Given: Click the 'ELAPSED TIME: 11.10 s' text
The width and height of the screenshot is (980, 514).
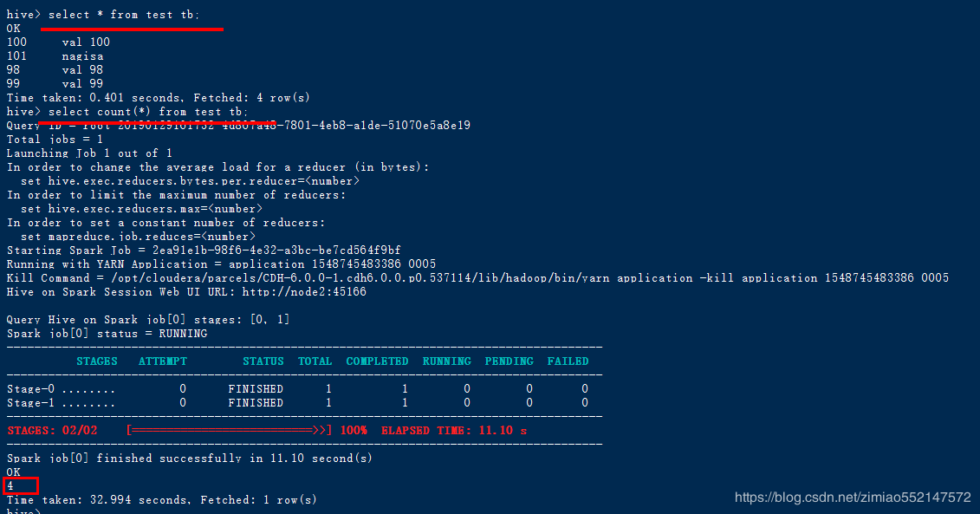Looking at the screenshot, I should point(454,430).
